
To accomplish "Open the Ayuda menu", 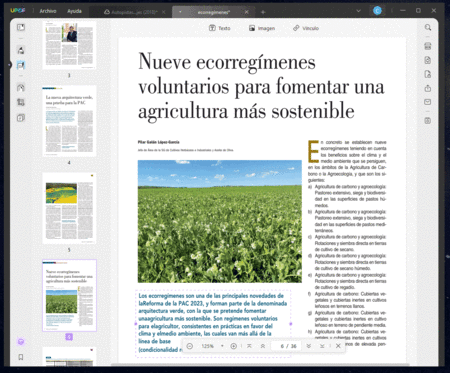I will point(74,11).
